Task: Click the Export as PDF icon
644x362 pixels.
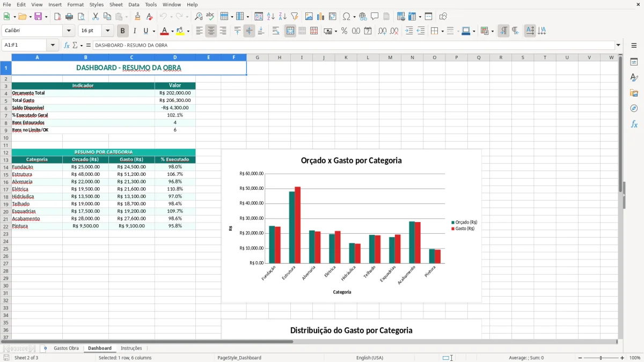Action: (x=57, y=17)
